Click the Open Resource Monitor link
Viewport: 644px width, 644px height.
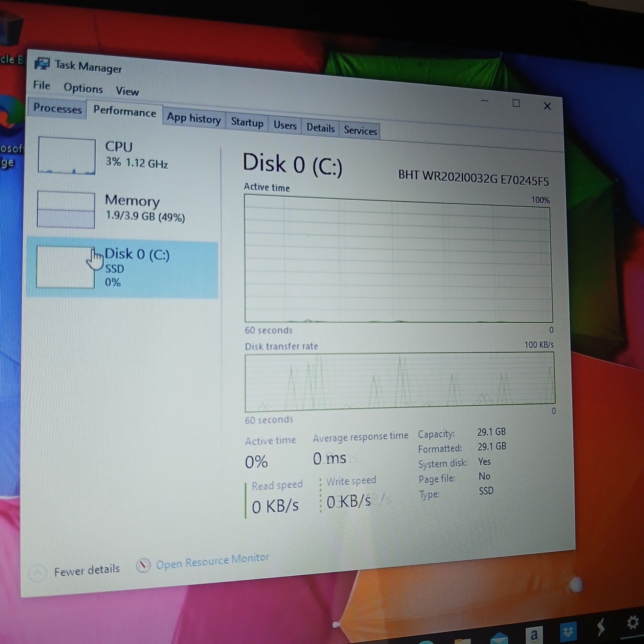[212, 561]
